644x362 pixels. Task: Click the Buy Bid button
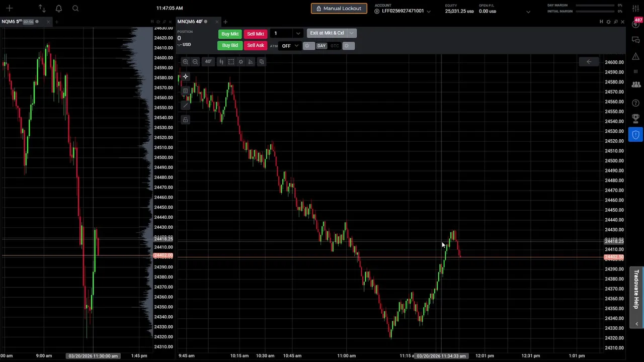pos(230,45)
